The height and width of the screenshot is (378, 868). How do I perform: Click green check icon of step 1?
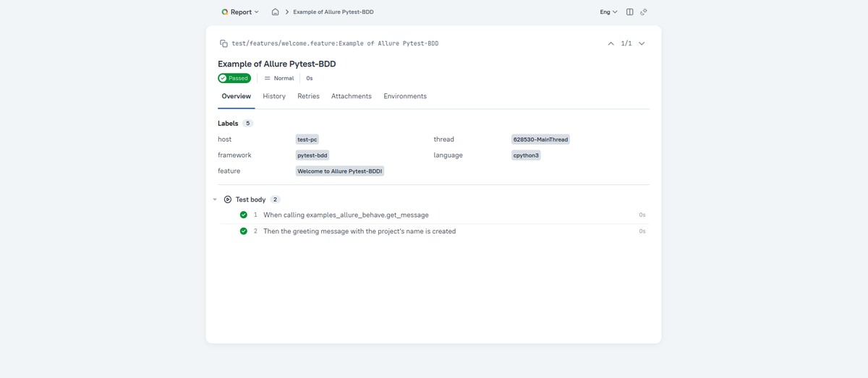pos(244,215)
